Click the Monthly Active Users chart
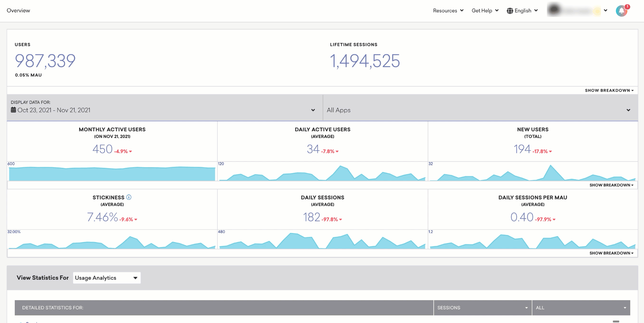Image resolution: width=644 pixels, height=323 pixels. (112, 174)
